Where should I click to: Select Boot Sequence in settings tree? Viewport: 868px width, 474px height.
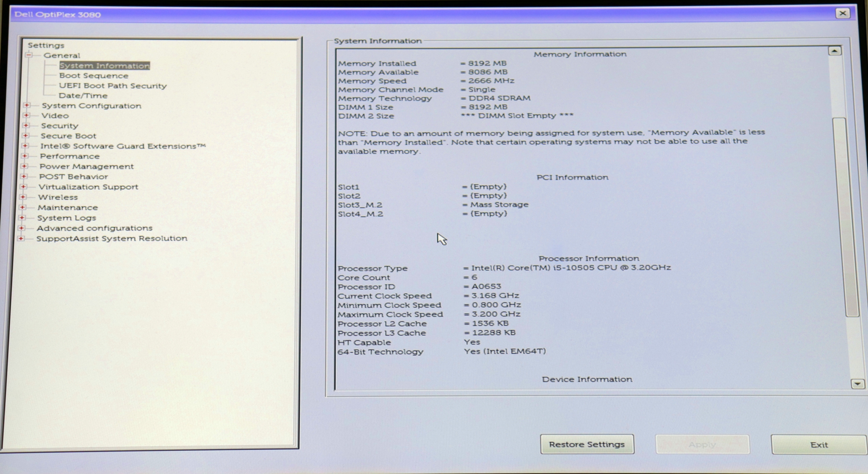coord(94,75)
